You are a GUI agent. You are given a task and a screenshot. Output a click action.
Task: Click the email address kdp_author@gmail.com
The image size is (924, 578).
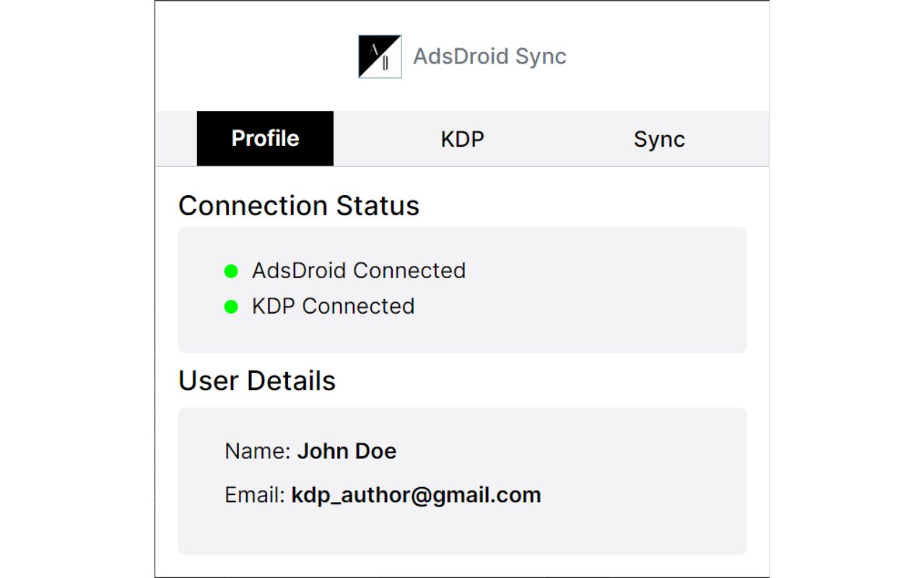[x=415, y=494]
